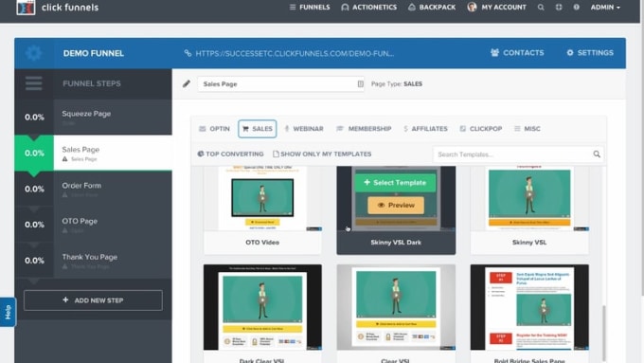The width and height of the screenshot is (644, 363).
Task: Click the Preview button on Skinny VSL Dark
Action: click(396, 205)
